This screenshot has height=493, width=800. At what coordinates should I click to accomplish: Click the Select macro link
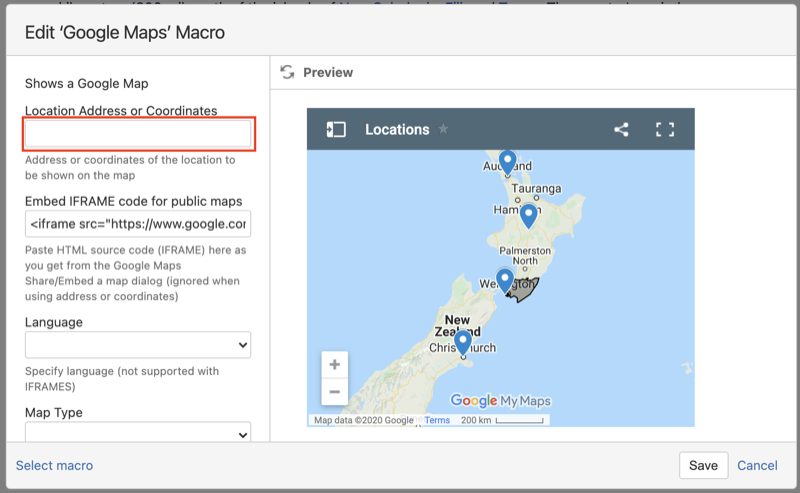(x=55, y=465)
